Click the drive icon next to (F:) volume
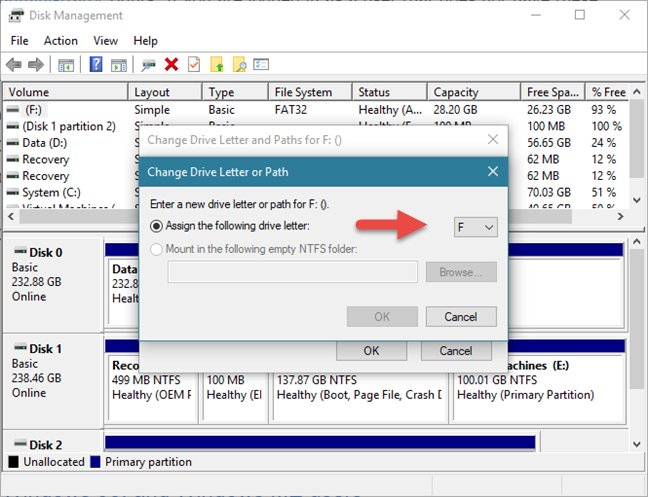 click(x=13, y=109)
